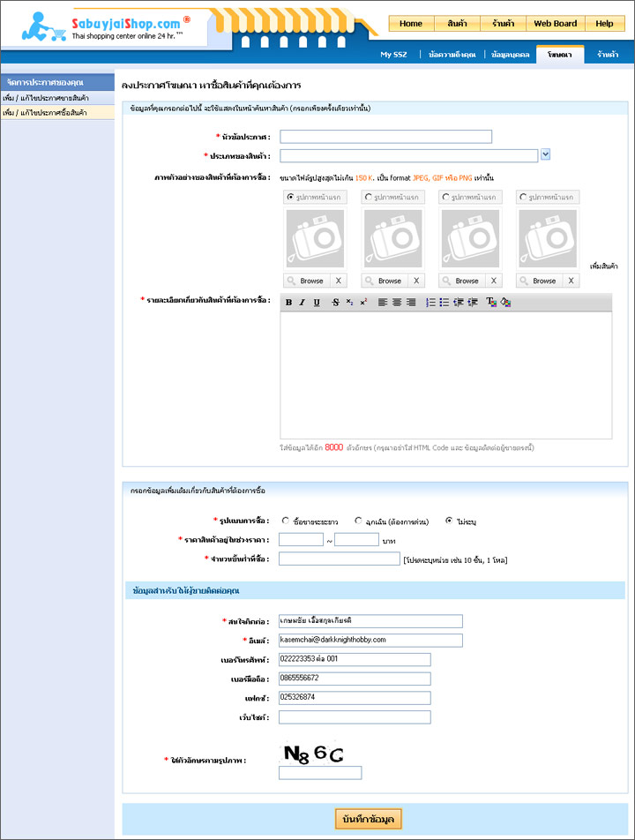Apply superscript formatting
This screenshot has width=635, height=840.
coord(363,303)
